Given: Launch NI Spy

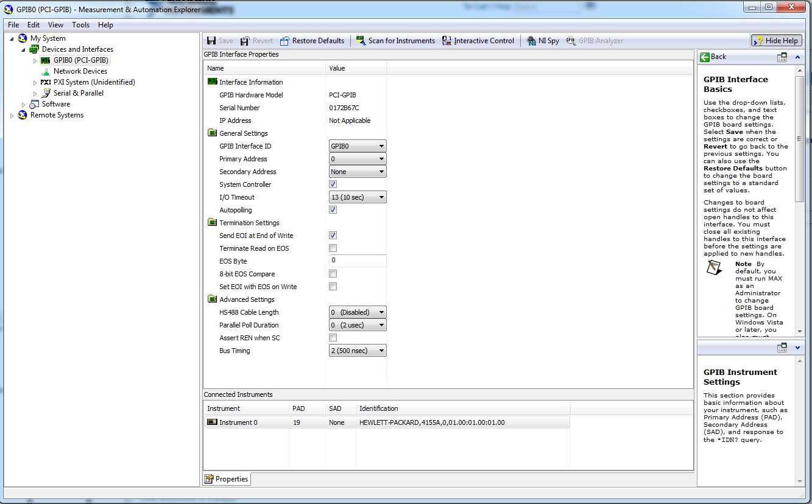Looking at the screenshot, I should (x=543, y=41).
